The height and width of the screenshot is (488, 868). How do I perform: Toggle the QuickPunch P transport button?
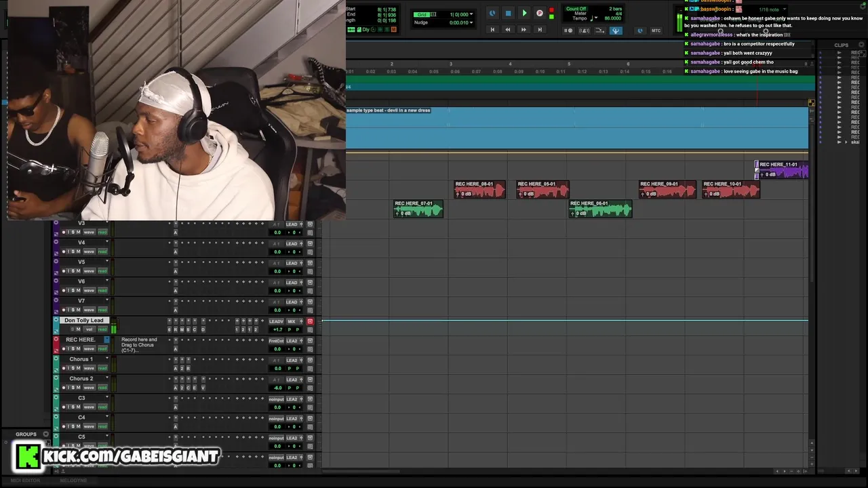coord(540,13)
